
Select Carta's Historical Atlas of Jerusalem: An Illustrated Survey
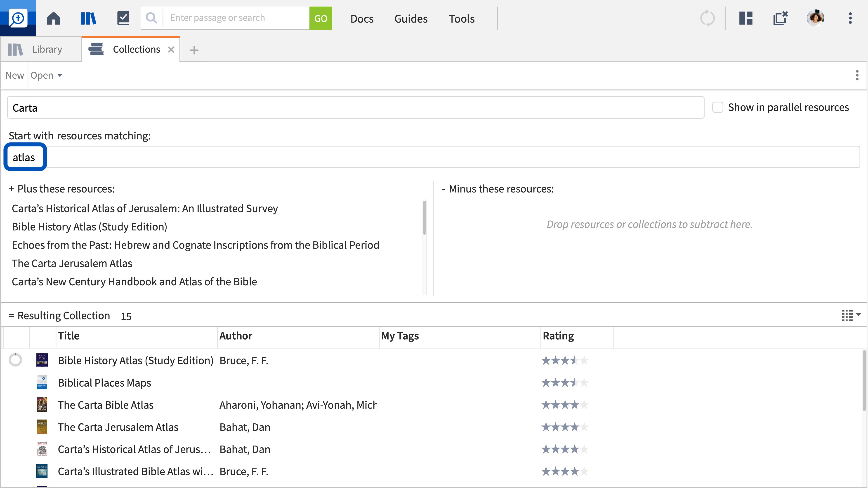(x=145, y=209)
